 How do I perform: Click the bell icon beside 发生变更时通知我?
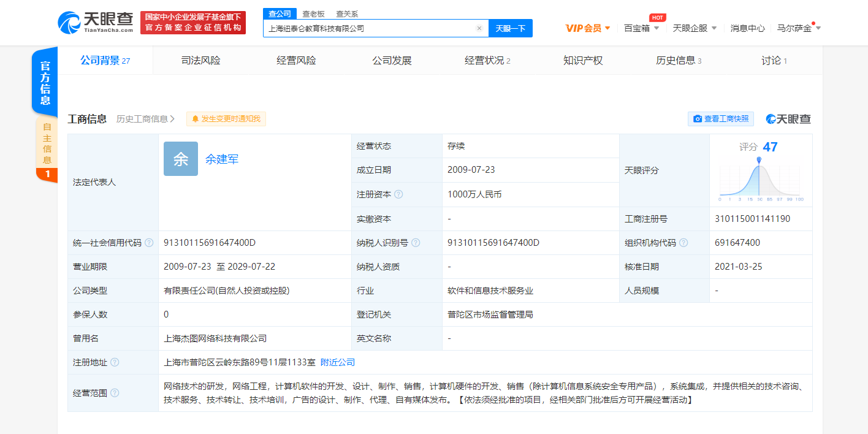point(194,118)
